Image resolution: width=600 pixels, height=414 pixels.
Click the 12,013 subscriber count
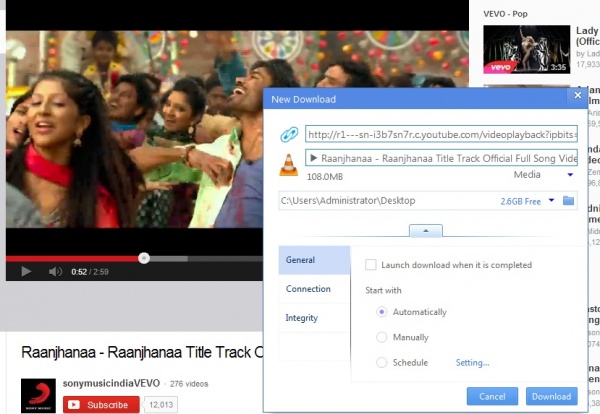click(161, 405)
